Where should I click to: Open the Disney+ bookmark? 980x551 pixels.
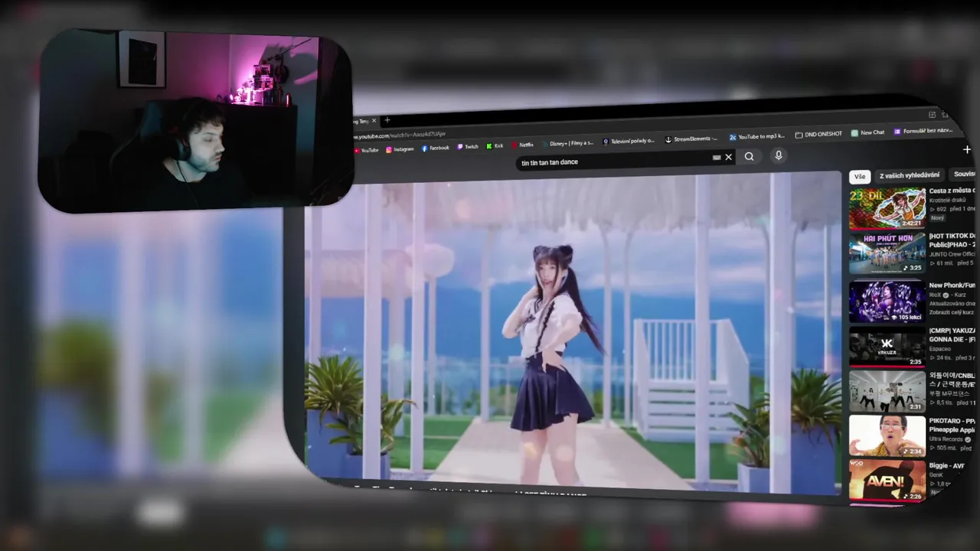pos(567,143)
